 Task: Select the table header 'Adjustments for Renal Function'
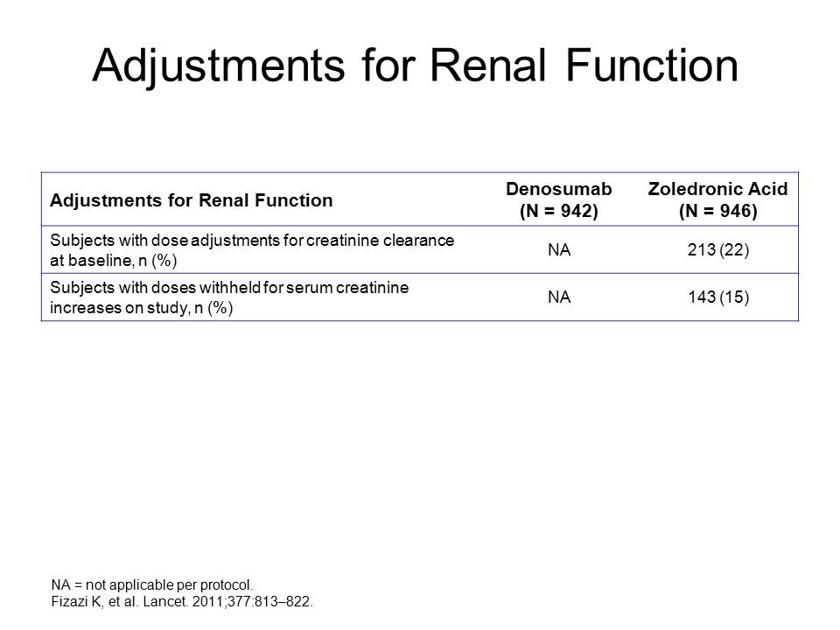tap(192, 200)
